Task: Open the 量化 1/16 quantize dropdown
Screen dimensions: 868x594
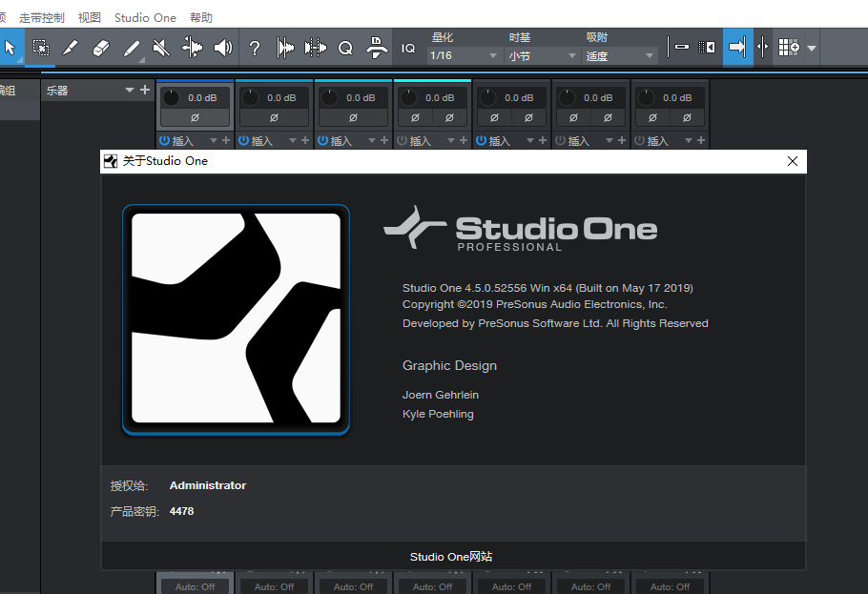Action: 464,56
